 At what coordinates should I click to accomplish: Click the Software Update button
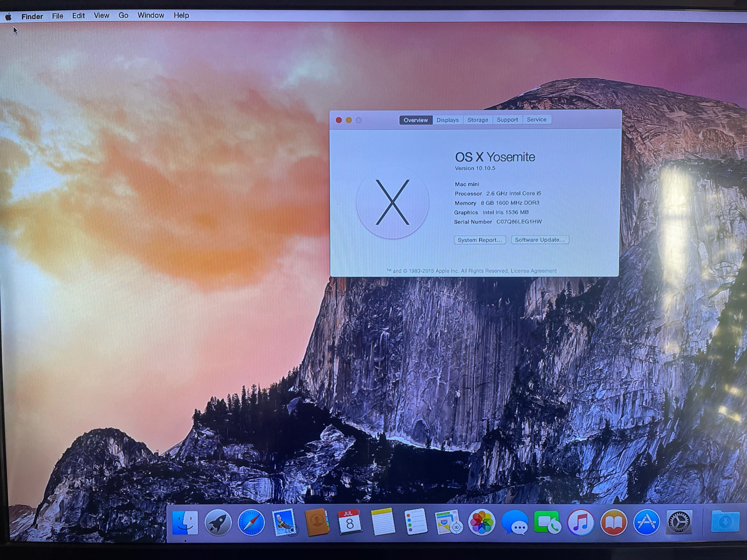[540, 240]
